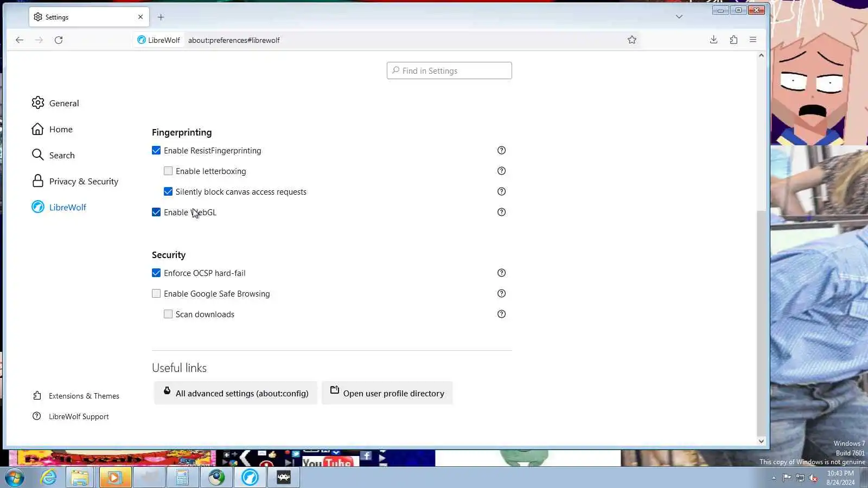Toggle the Enable WebGL checkbox
This screenshot has width=868, height=488.
156,212
